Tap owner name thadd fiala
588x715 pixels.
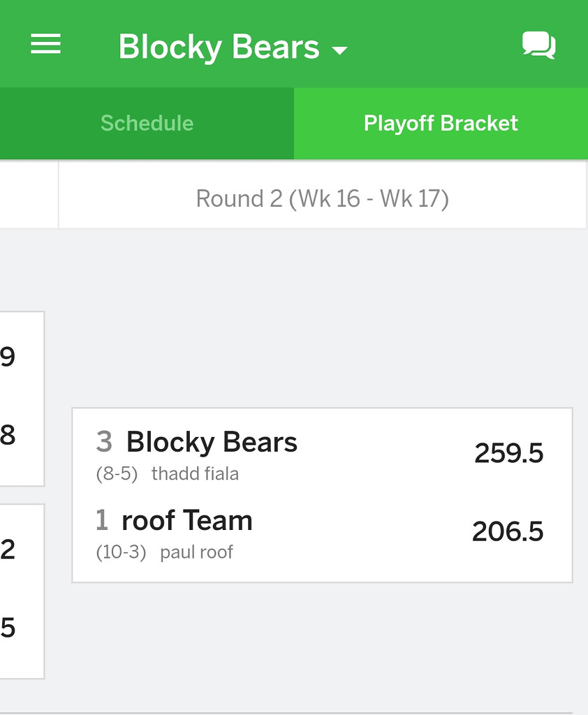click(x=195, y=474)
